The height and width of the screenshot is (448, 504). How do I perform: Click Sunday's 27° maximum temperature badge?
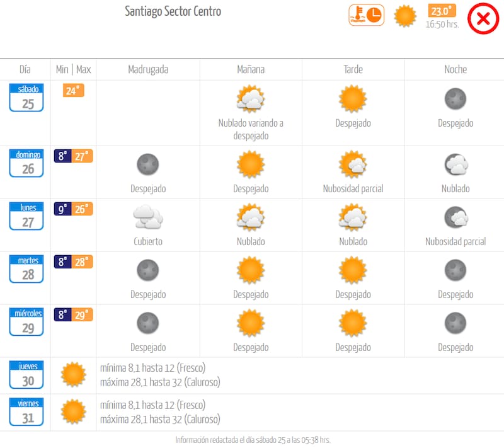pos(83,156)
